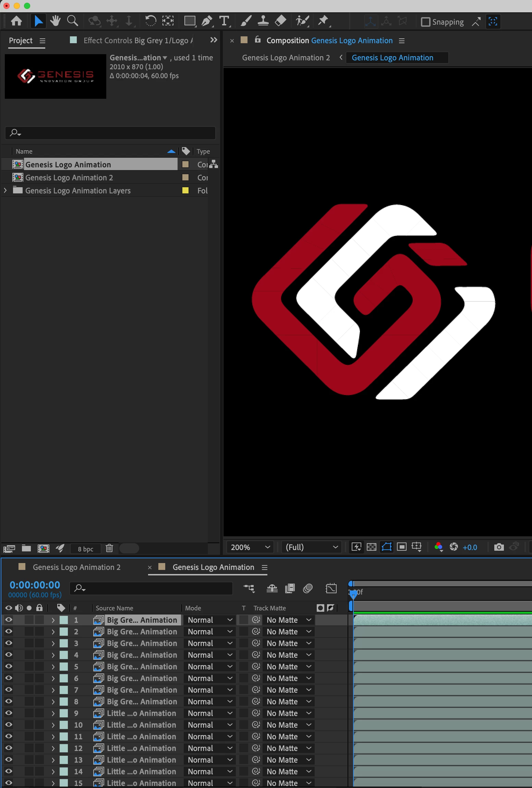Select the Rectangle shape tool

(190, 21)
